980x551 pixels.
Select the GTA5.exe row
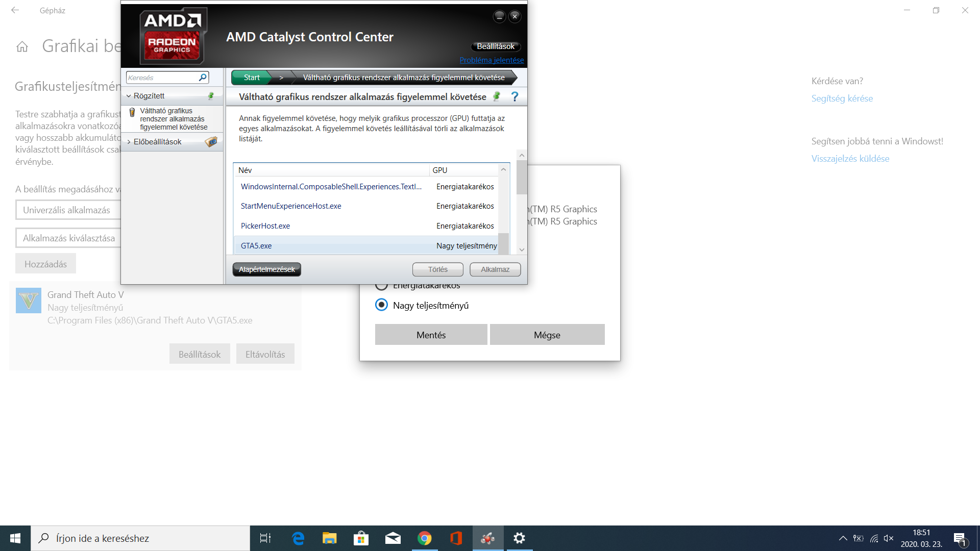[366, 246]
